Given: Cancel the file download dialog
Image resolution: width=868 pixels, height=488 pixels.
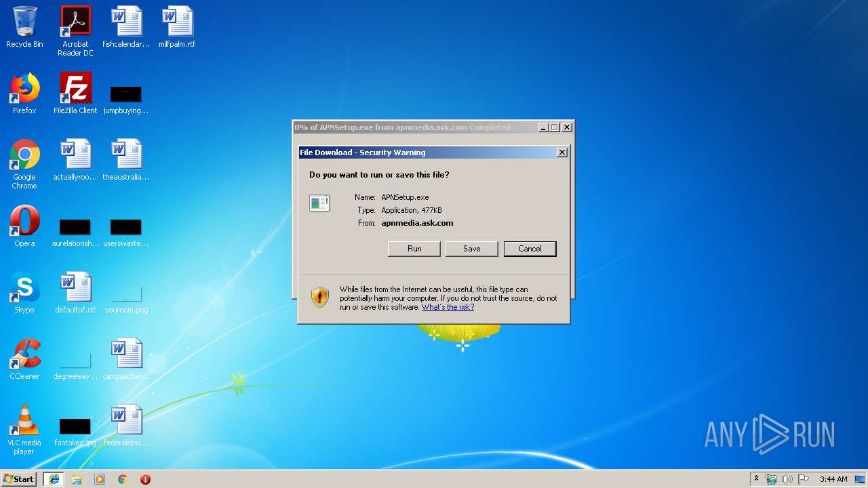Looking at the screenshot, I should click(530, 249).
